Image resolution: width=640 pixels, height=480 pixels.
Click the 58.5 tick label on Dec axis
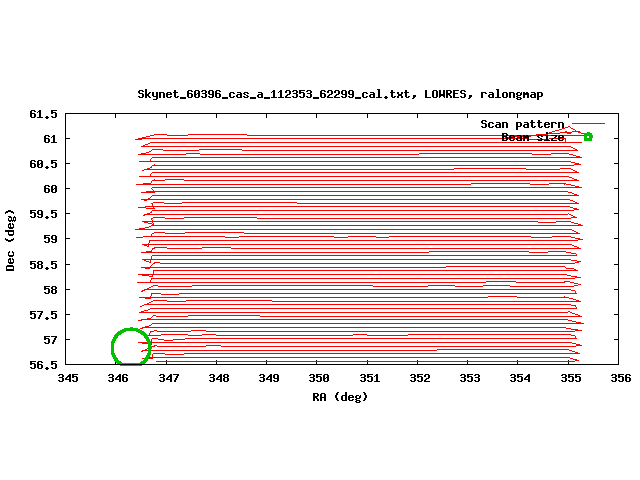click(43, 265)
